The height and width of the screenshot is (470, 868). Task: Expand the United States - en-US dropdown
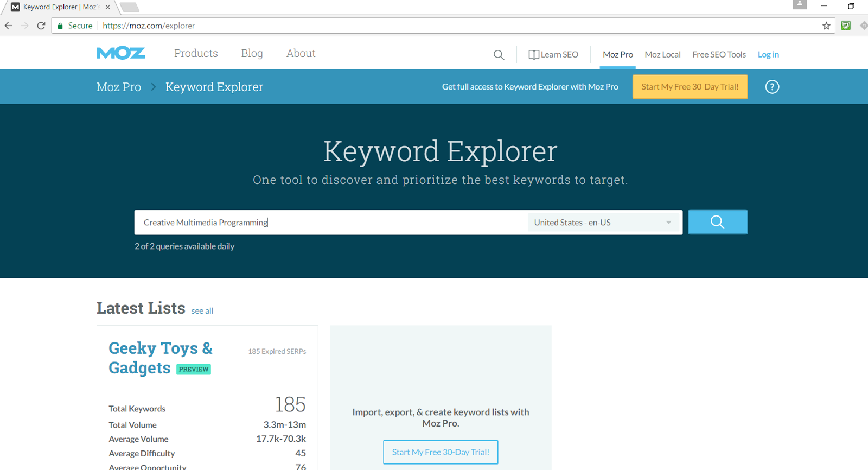coord(603,223)
